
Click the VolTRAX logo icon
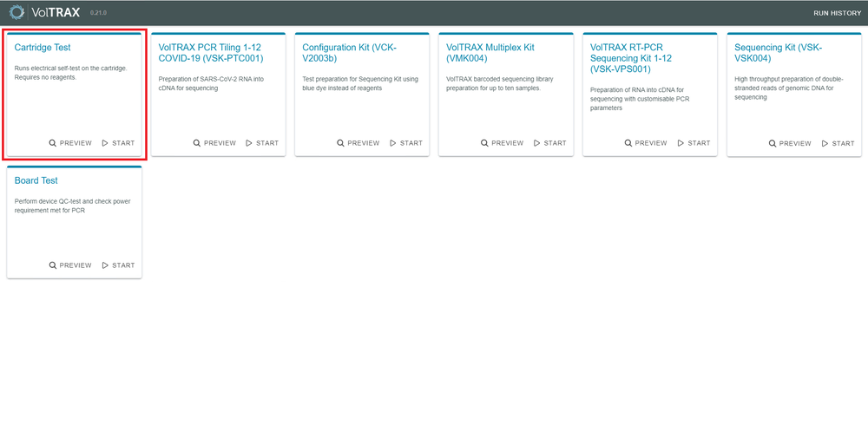pos(17,11)
